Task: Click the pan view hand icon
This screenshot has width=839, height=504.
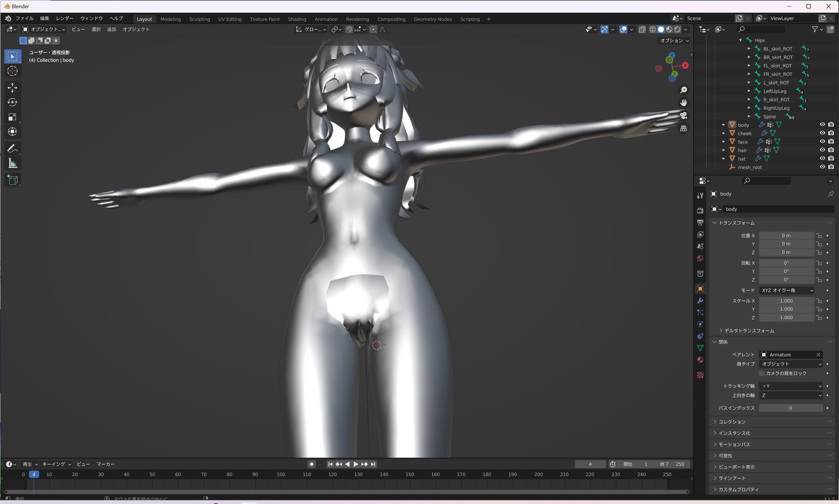Action: [x=683, y=103]
